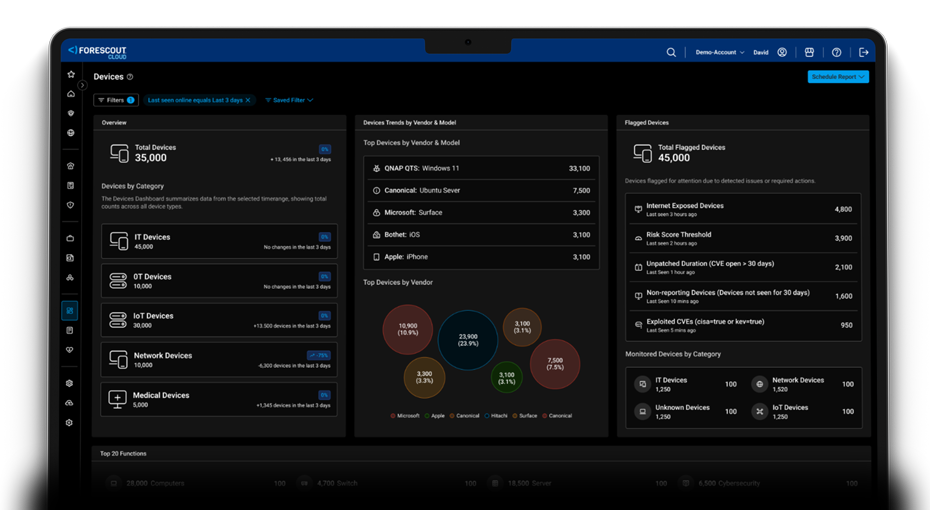Screen dimensions: 930x510
Task: Click the Hitachi legend color dot
Action: pos(487,416)
